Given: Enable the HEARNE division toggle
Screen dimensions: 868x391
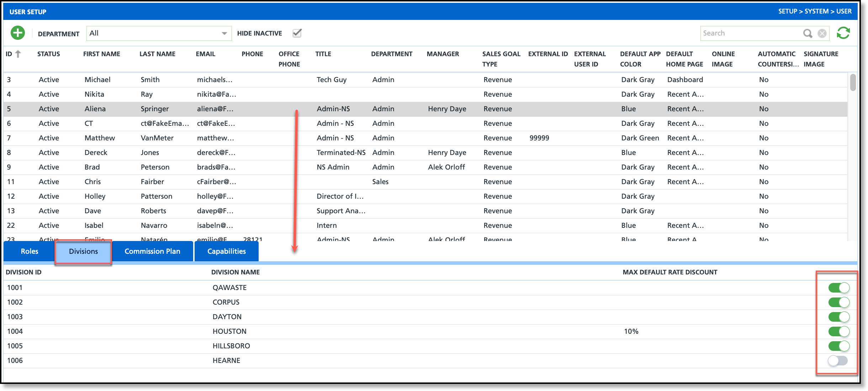Looking at the screenshot, I should tap(838, 360).
